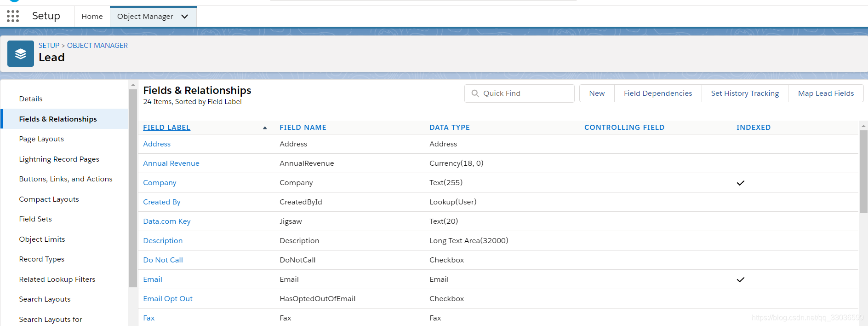
Task: Open the Description field link
Action: tap(163, 241)
